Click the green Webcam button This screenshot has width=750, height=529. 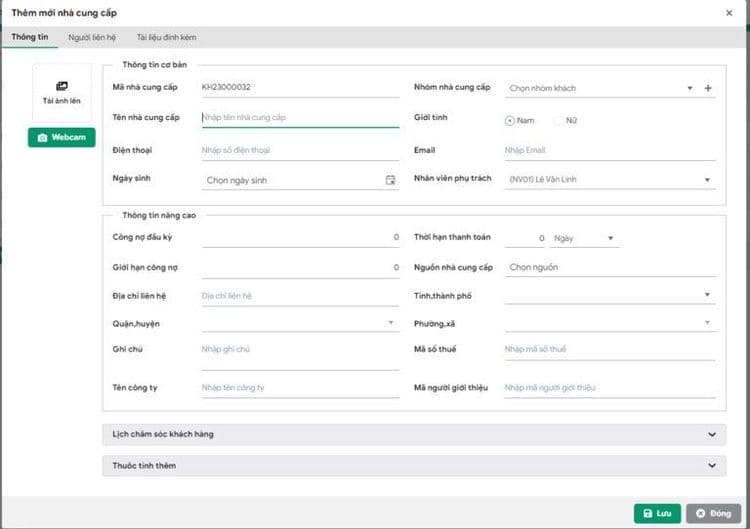[62, 137]
